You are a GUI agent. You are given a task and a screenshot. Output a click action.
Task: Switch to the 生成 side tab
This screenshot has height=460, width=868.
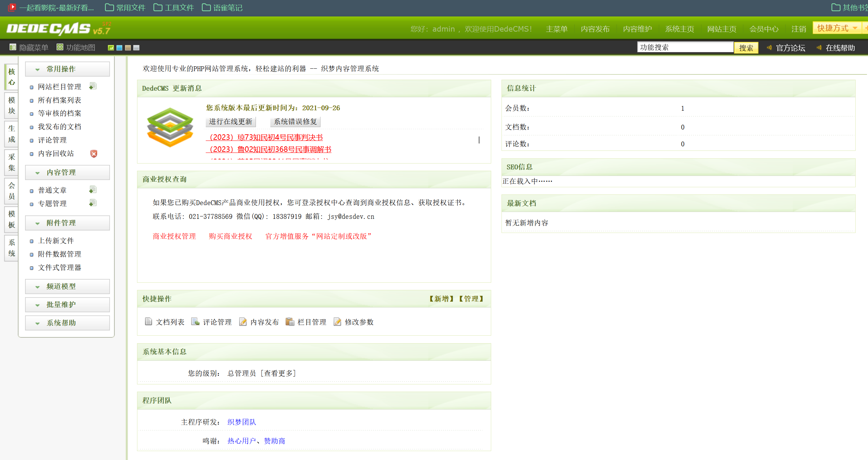(11, 134)
